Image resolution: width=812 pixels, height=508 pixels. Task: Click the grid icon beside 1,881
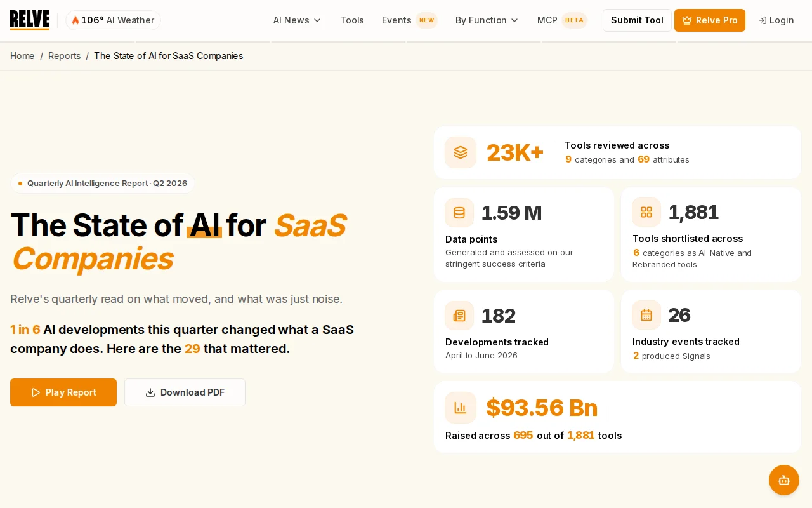646,212
